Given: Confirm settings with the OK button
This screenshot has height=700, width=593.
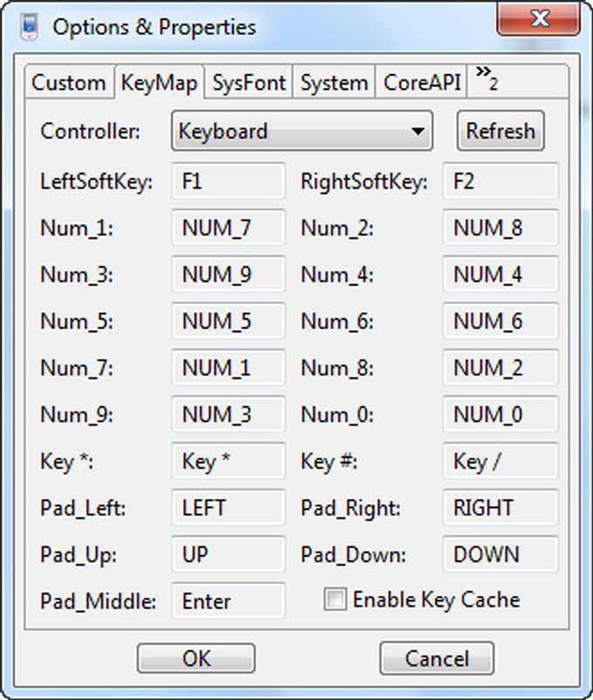Looking at the screenshot, I should pos(196,658).
